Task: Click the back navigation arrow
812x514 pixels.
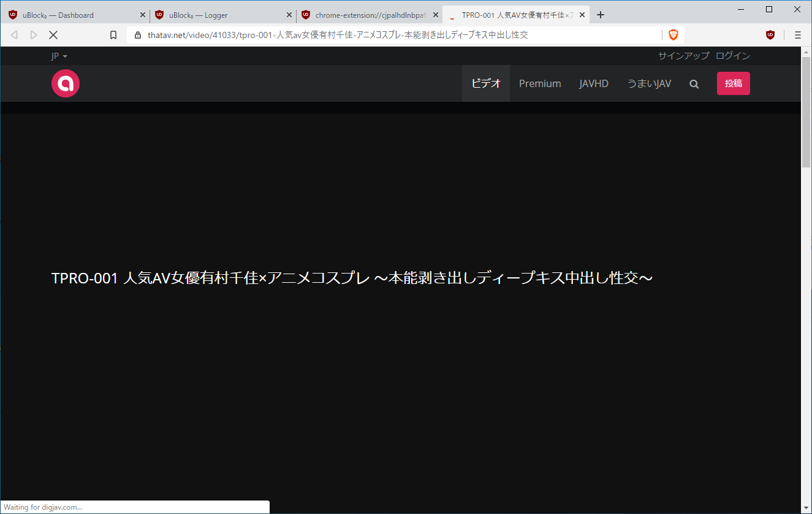Action: click(x=14, y=35)
